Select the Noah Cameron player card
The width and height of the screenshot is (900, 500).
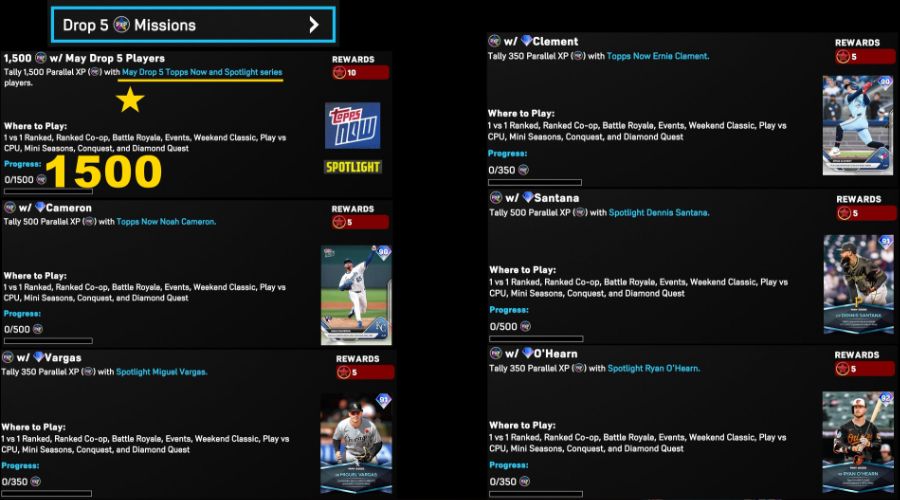click(356, 295)
